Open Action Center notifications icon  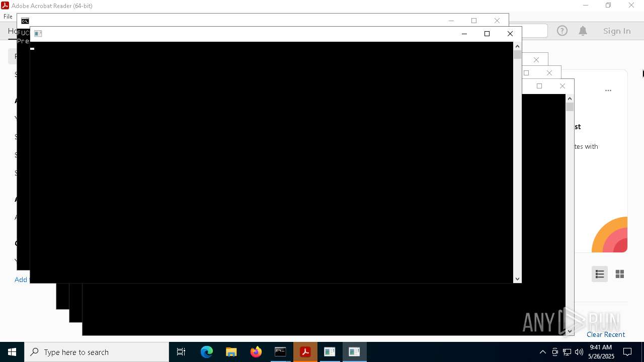tap(628, 352)
